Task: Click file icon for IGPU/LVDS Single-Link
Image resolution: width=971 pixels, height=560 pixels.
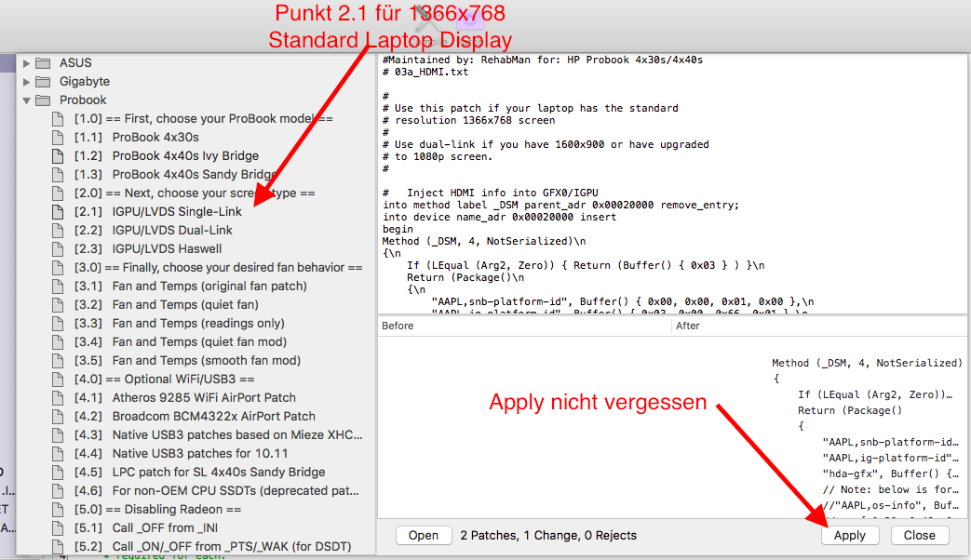Action: [x=58, y=211]
